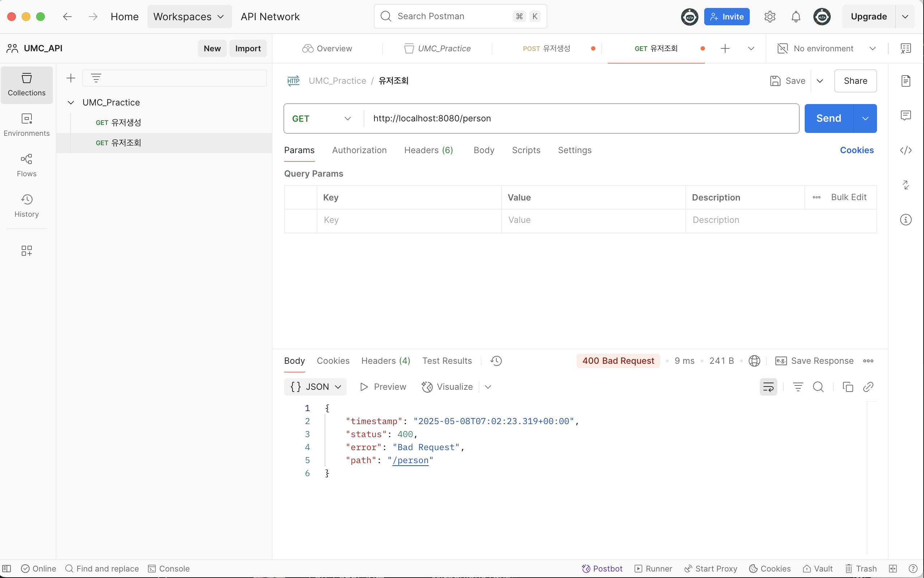Open the response Test Results tab
The height and width of the screenshot is (578, 924).
coord(447,361)
